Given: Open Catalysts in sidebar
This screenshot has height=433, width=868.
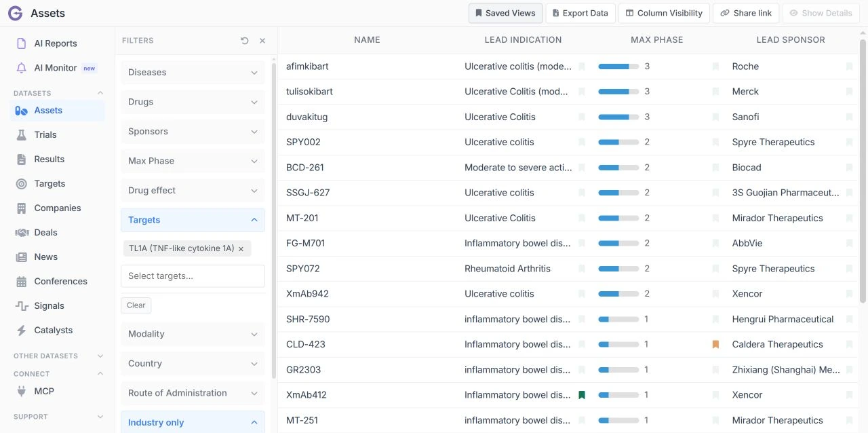Looking at the screenshot, I should point(57,331).
